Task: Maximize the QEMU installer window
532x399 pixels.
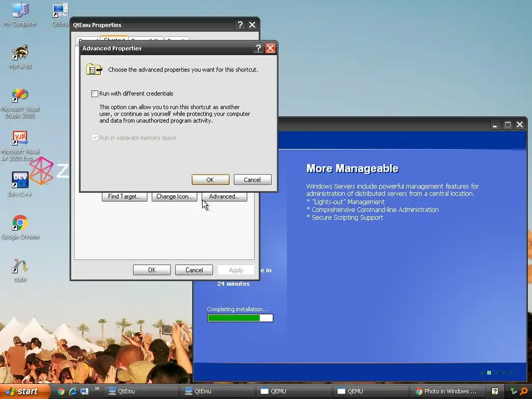Action: [x=508, y=125]
